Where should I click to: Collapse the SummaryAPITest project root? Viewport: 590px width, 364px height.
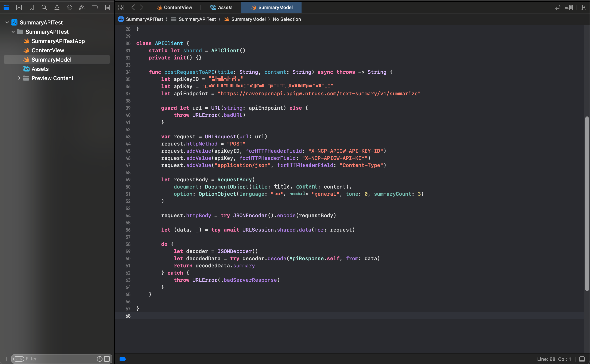(x=7, y=22)
